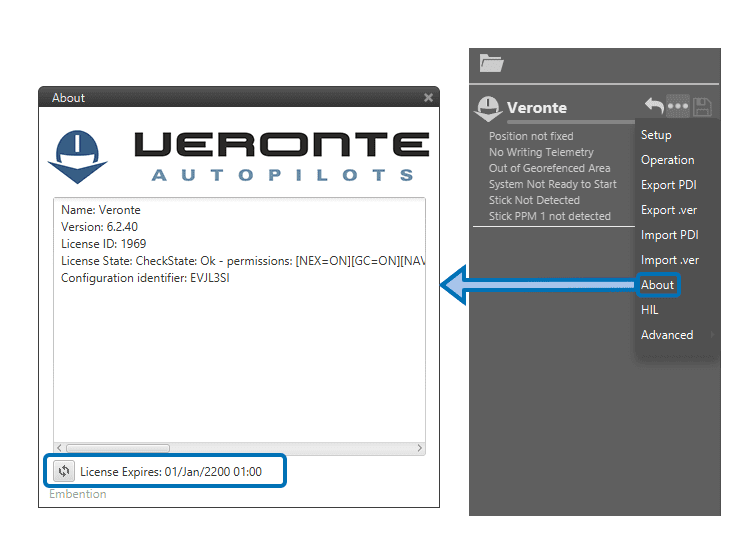Select Operation from the menu
This screenshot has width=750, height=546.
pos(667,160)
